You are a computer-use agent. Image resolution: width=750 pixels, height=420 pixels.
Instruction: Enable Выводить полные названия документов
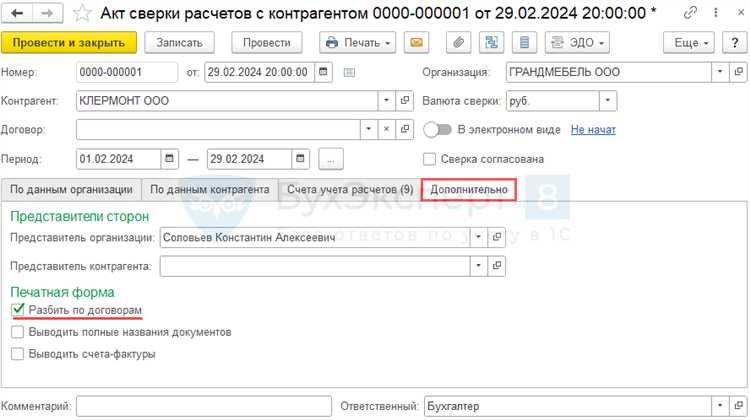[17, 332]
